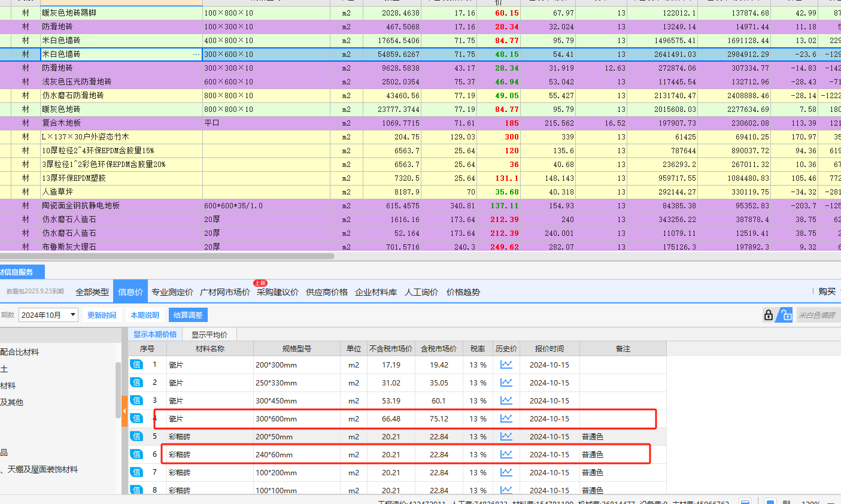The height and width of the screenshot is (504, 841).
Task: Click the 更新时间 button
Action: pyautogui.click(x=102, y=315)
